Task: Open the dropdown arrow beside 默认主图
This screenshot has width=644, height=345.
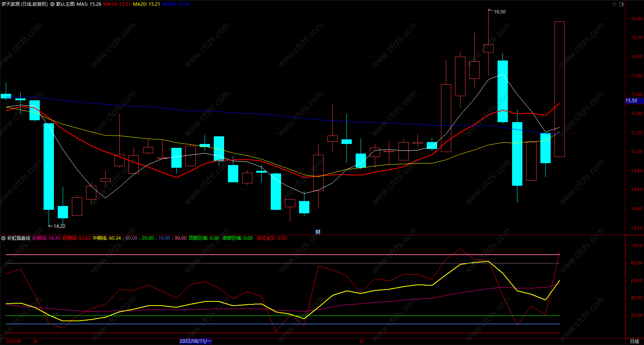Action: point(52,4)
